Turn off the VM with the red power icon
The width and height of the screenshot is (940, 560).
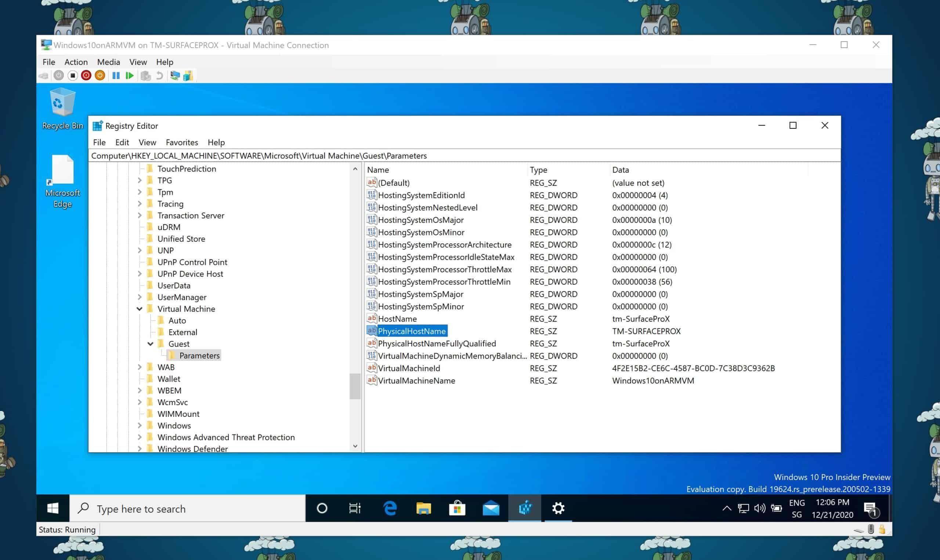coord(86,76)
